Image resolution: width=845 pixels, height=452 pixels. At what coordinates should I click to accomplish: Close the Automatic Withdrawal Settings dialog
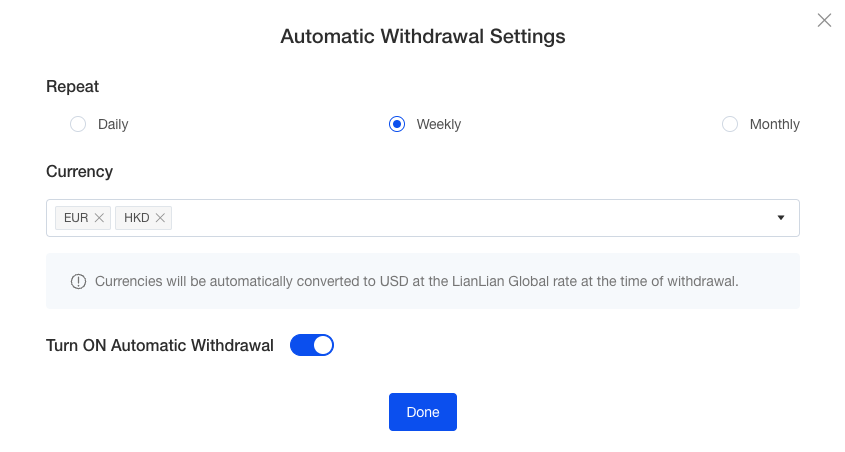824,20
